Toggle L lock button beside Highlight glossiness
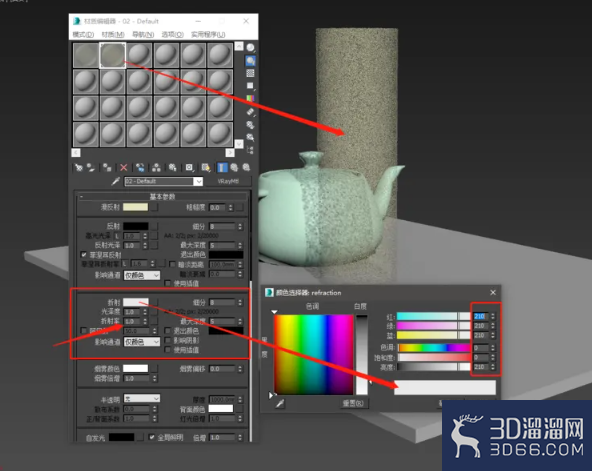Image resolution: width=592 pixels, height=471 pixels. point(117,236)
